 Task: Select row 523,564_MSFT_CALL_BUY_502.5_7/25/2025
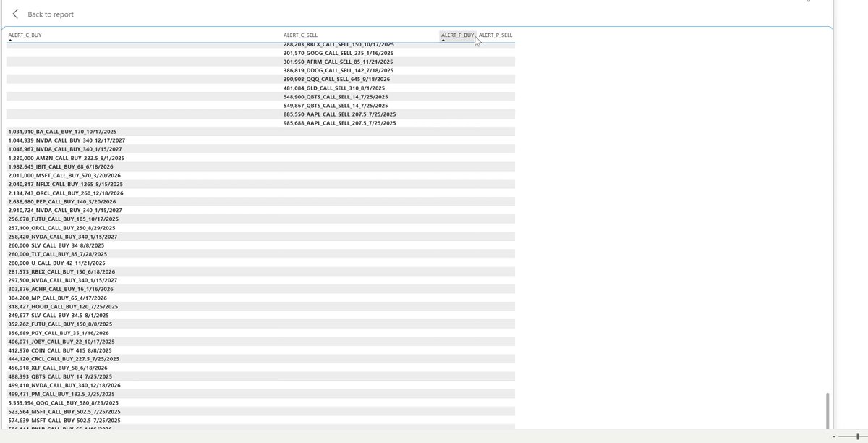(x=260, y=411)
